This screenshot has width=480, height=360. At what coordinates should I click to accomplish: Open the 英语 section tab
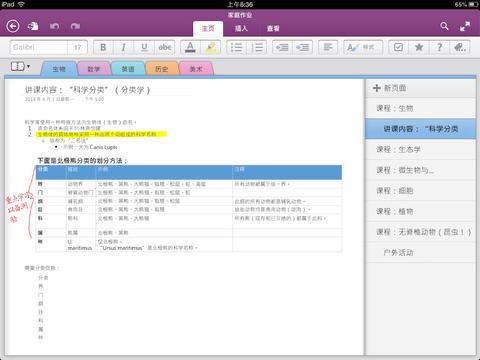pyautogui.click(x=128, y=69)
